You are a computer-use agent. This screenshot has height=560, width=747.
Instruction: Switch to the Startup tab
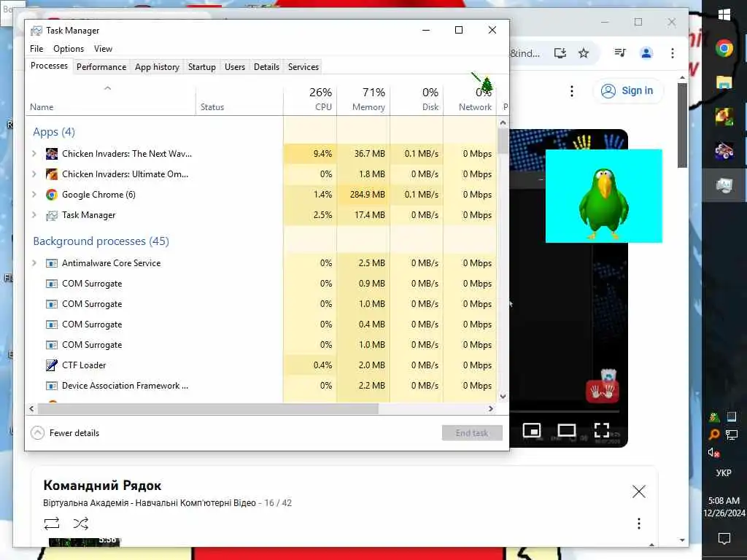coord(202,67)
